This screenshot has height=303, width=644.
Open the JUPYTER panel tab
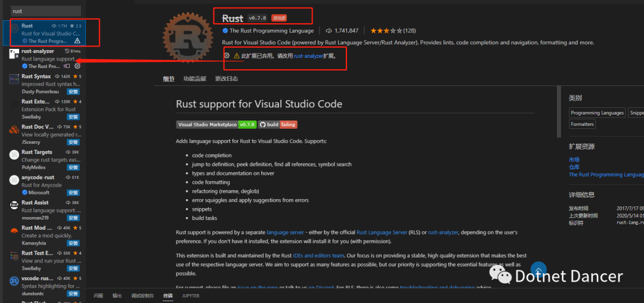pyautogui.click(x=191, y=296)
